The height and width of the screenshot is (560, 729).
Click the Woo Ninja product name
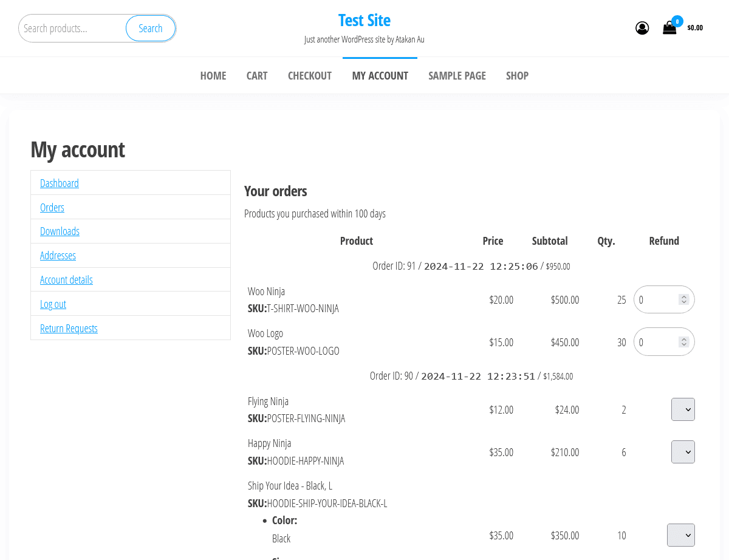click(266, 292)
